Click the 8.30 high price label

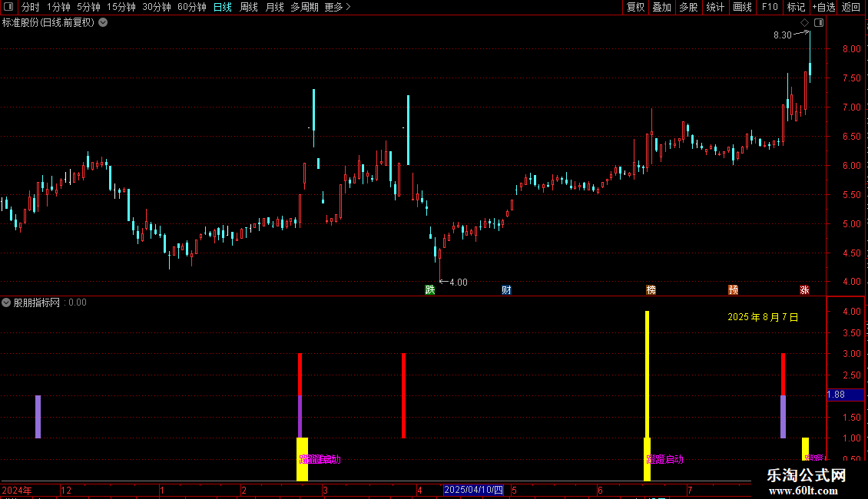coord(783,35)
